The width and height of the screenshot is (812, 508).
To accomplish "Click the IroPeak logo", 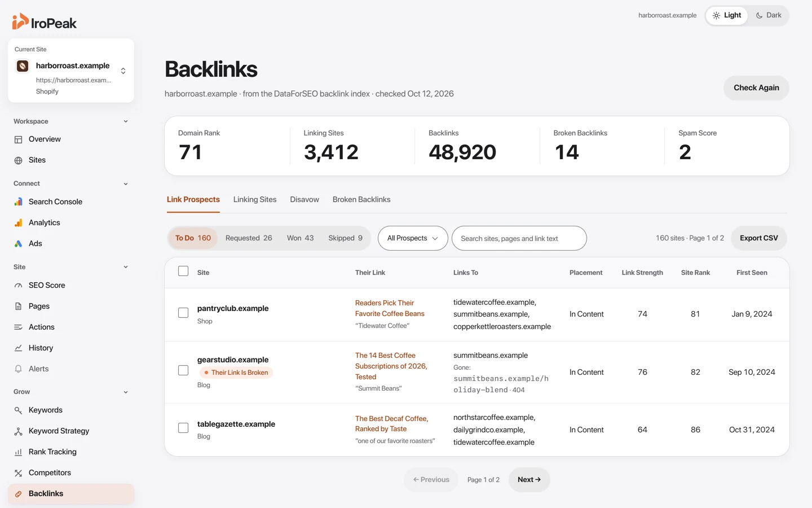I will [x=44, y=22].
